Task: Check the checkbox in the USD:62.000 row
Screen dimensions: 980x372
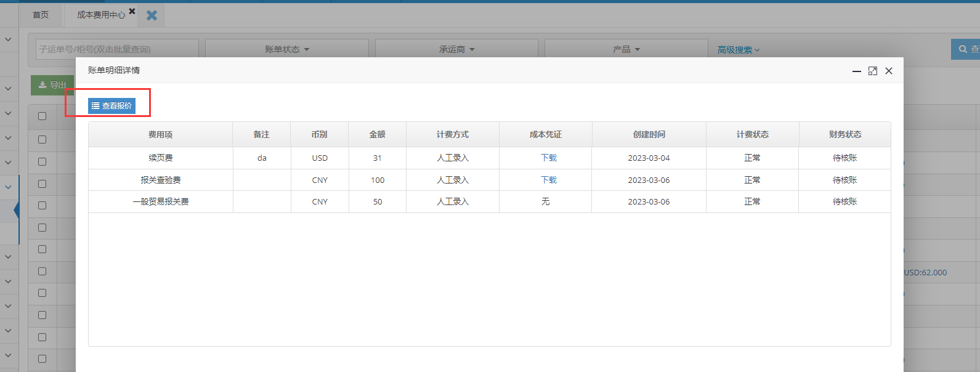Action: [x=42, y=271]
